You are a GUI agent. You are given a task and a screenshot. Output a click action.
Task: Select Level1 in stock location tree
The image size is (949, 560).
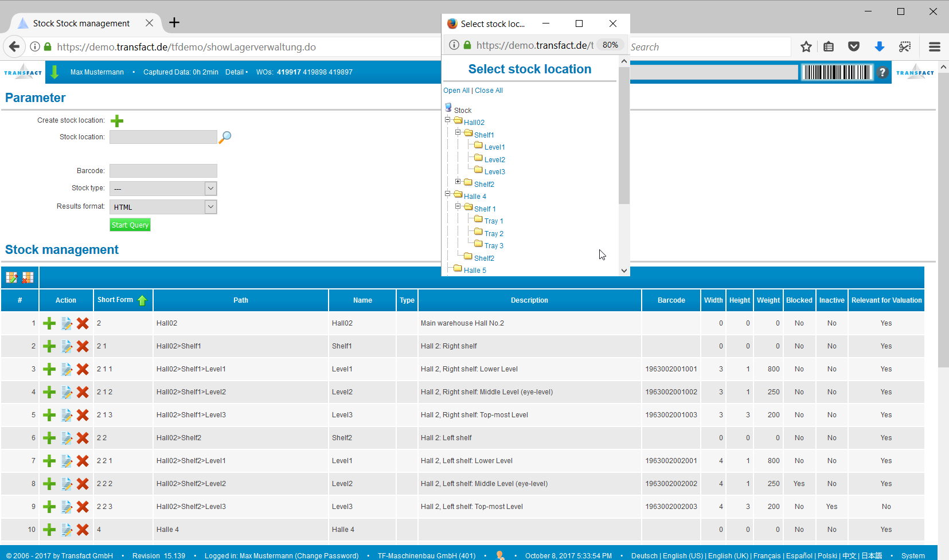click(x=494, y=147)
